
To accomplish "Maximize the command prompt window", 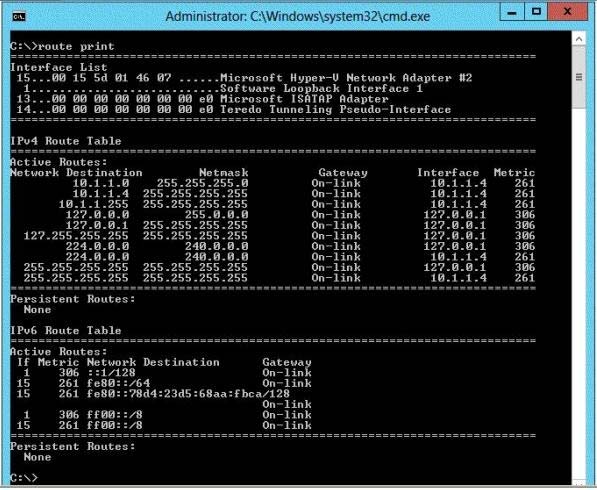I will tap(536, 13).
